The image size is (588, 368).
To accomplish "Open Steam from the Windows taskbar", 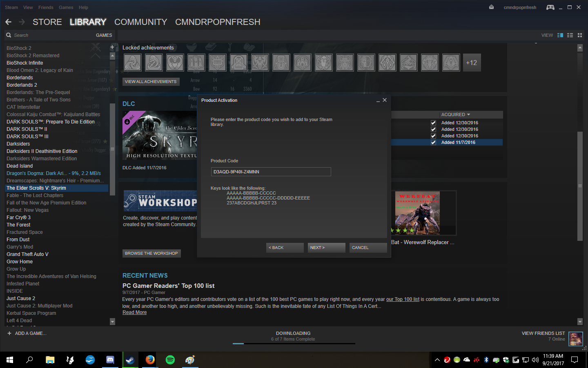I will click(x=130, y=360).
